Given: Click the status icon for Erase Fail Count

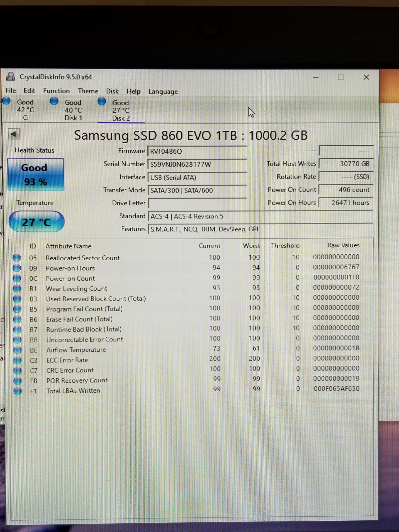Looking at the screenshot, I should pyautogui.click(x=17, y=320).
